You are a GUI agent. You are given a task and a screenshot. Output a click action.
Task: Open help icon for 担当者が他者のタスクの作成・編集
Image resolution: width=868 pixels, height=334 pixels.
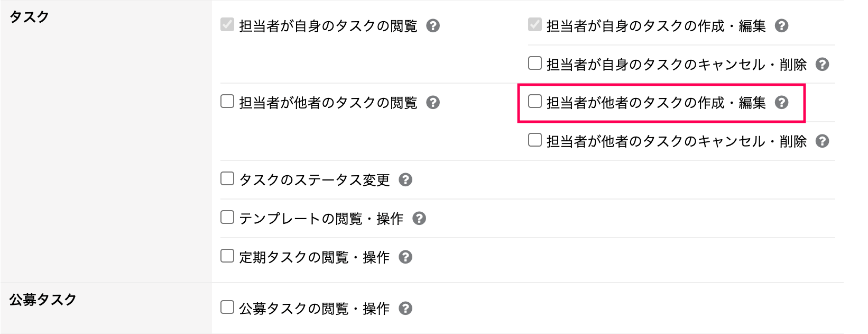tap(781, 102)
